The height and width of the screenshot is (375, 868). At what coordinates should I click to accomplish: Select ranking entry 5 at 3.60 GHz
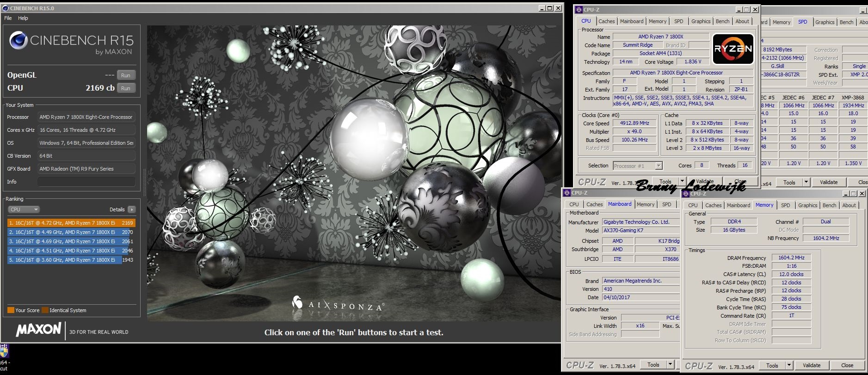tap(71, 260)
